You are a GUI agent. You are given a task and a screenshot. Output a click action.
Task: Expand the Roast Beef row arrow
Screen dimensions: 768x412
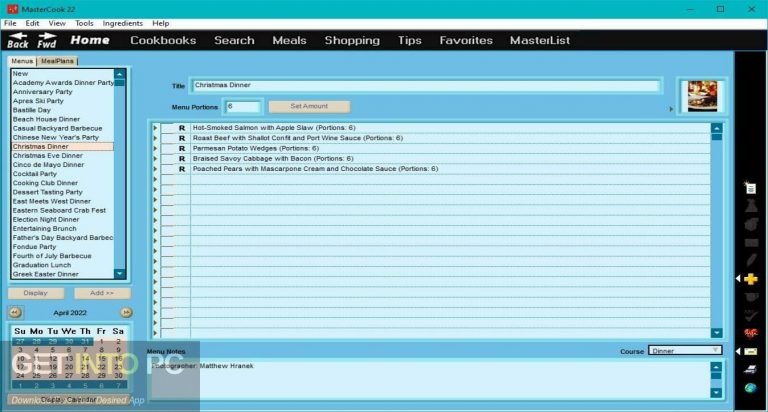pyautogui.click(x=156, y=138)
